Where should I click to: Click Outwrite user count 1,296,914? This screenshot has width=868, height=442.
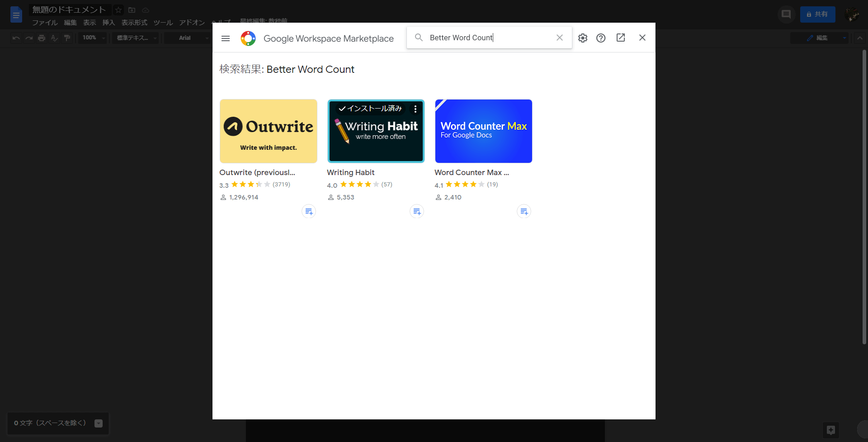click(239, 197)
